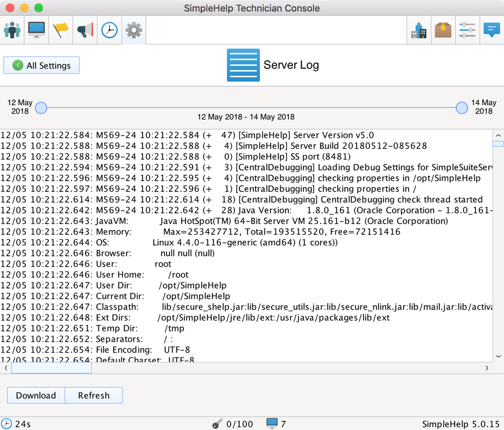Click the '12 May 2018 - 14 May 2018' range label
The height and width of the screenshot is (430, 504).
point(246,117)
